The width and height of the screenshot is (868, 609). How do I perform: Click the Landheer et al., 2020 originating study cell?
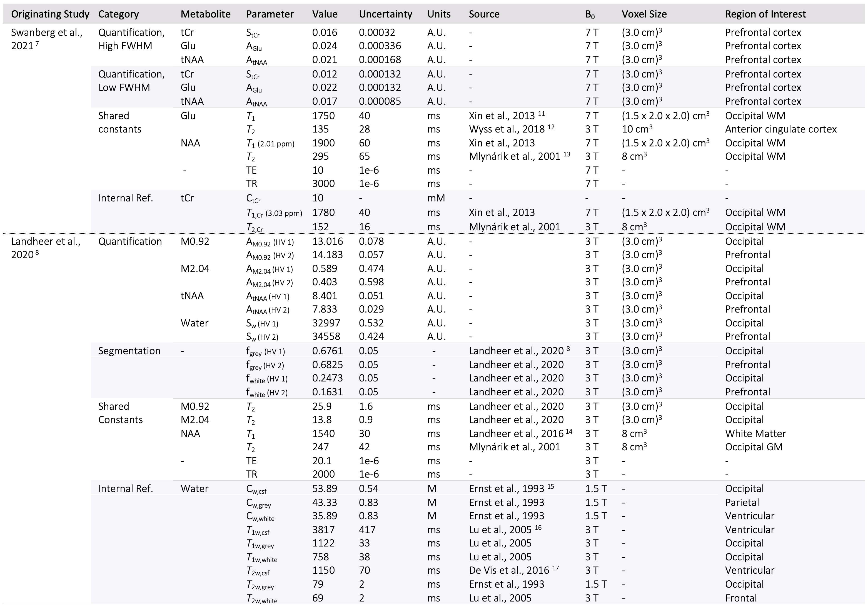point(46,248)
